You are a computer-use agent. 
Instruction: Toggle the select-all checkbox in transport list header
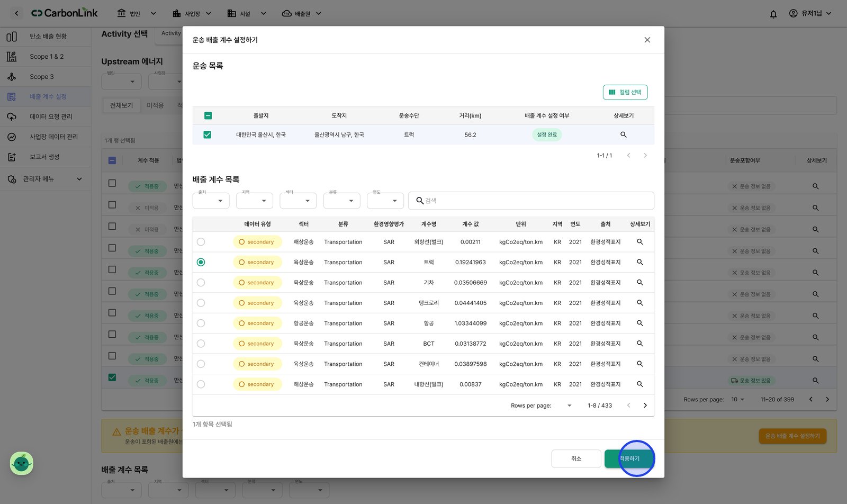(x=208, y=115)
